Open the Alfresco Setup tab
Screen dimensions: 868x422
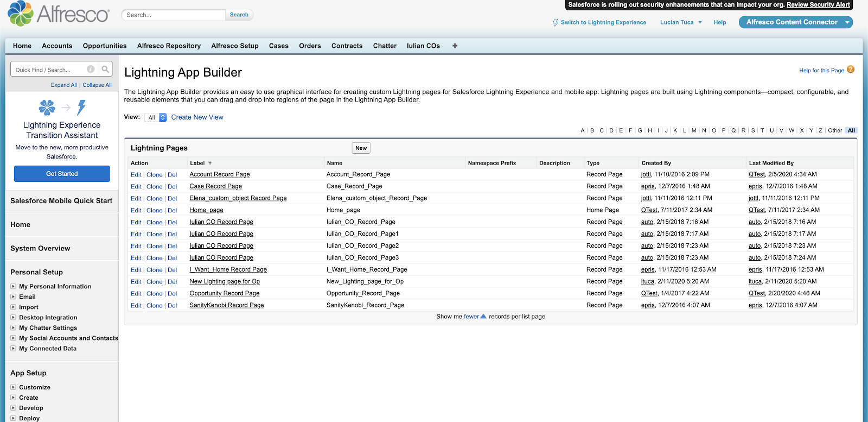click(x=235, y=46)
